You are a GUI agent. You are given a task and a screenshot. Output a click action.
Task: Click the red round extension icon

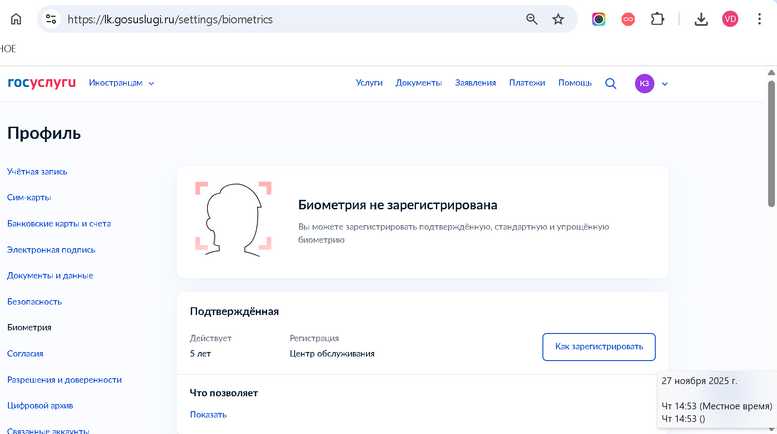pyautogui.click(x=628, y=19)
